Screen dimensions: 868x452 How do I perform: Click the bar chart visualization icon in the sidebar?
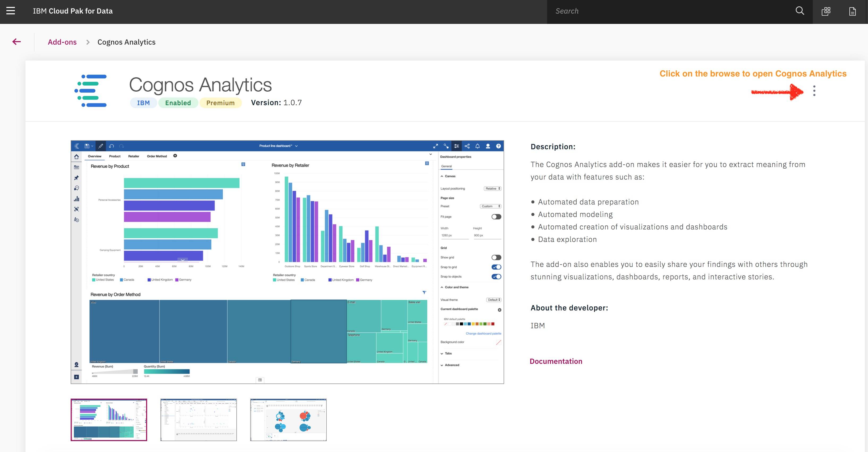click(x=76, y=199)
